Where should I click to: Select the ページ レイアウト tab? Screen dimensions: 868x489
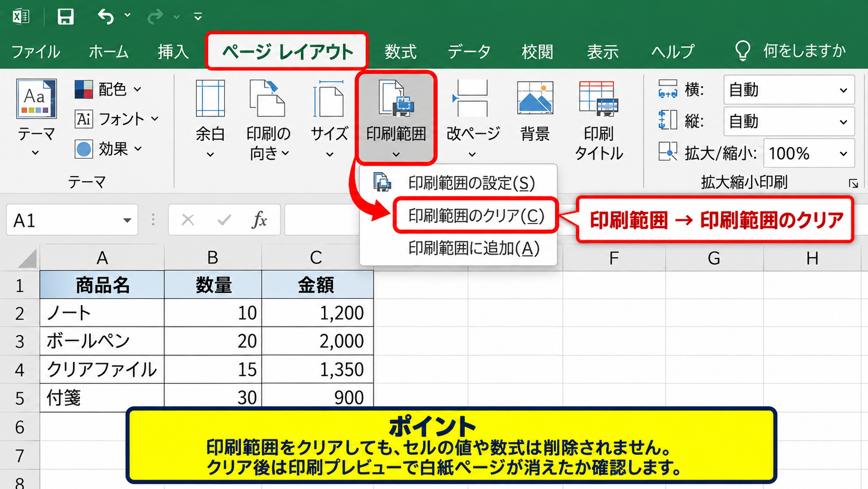[x=288, y=51]
